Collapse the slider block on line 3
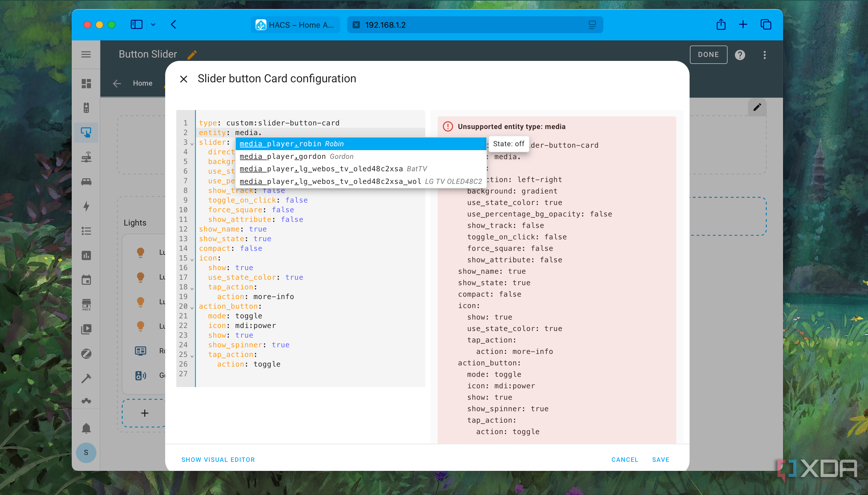 point(192,143)
